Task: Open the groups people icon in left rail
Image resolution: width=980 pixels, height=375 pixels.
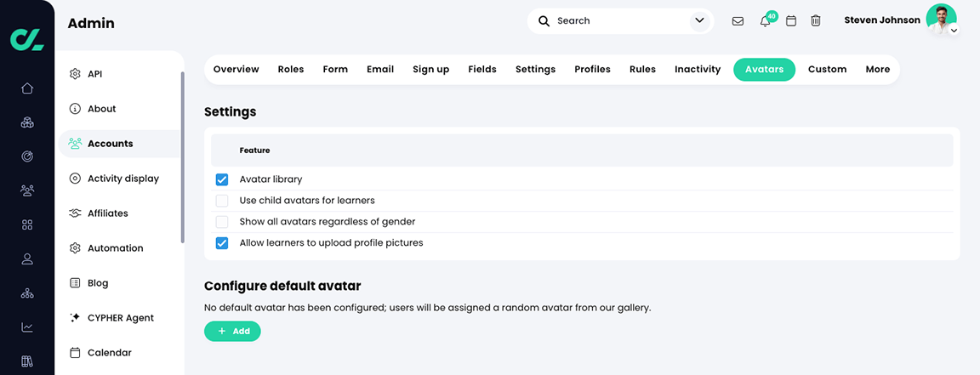Action: (27, 190)
